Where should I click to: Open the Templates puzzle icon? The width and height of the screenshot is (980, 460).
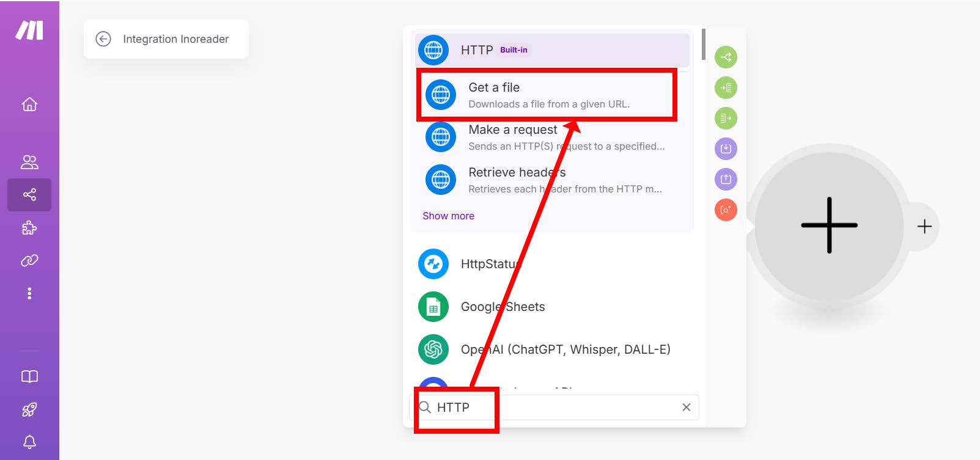point(29,228)
